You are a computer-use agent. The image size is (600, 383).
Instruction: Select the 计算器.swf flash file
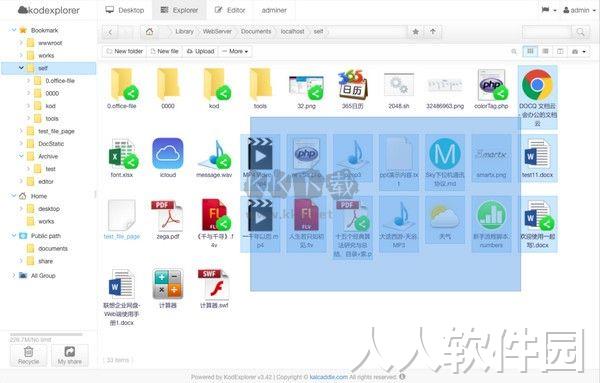point(214,284)
